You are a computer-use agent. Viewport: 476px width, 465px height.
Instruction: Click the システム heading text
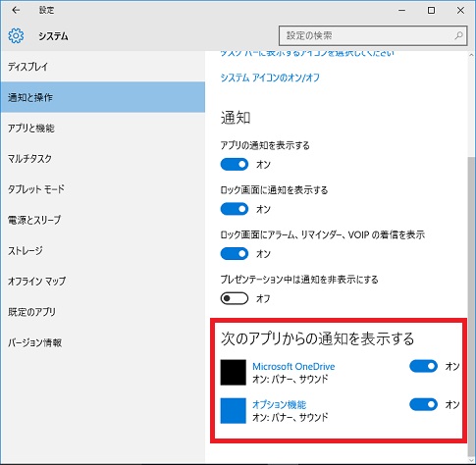click(x=53, y=36)
